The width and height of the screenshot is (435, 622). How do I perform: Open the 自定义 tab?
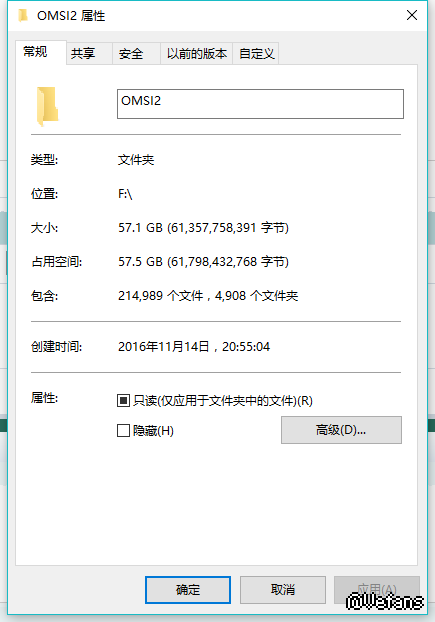coord(256,54)
